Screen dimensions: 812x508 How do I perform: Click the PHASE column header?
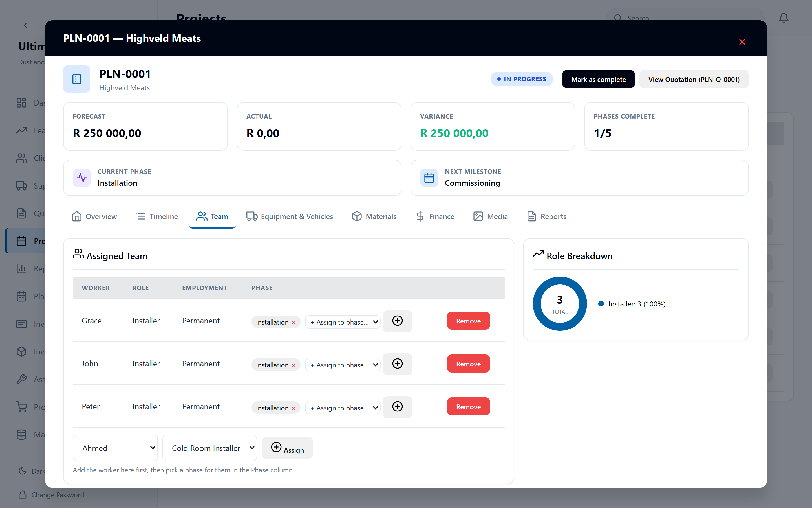262,288
